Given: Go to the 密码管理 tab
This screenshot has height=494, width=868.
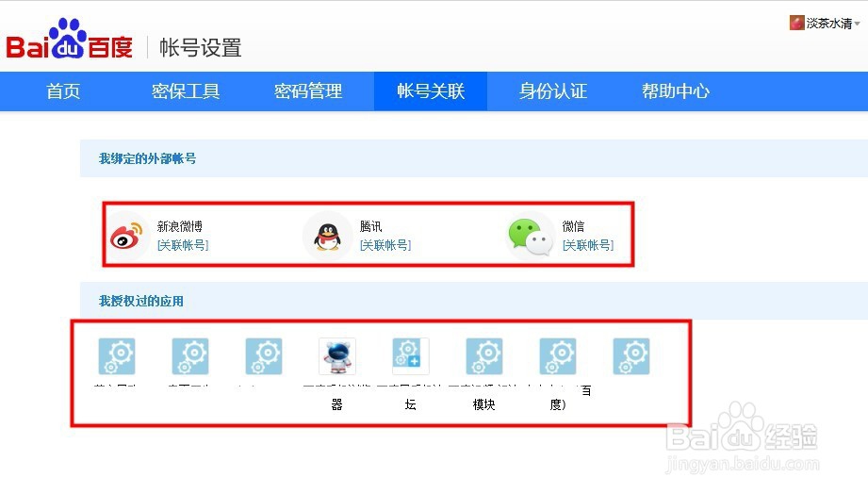Looking at the screenshot, I should click(308, 91).
